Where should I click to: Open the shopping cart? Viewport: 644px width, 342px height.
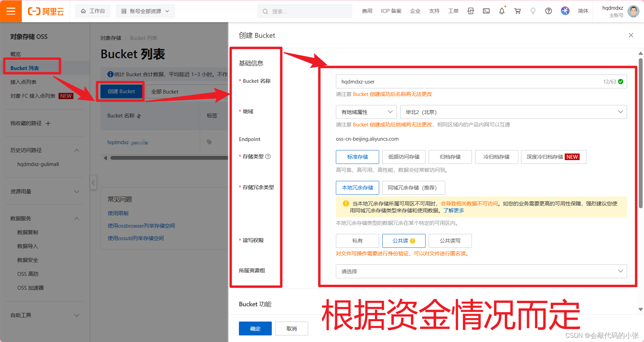click(517, 11)
